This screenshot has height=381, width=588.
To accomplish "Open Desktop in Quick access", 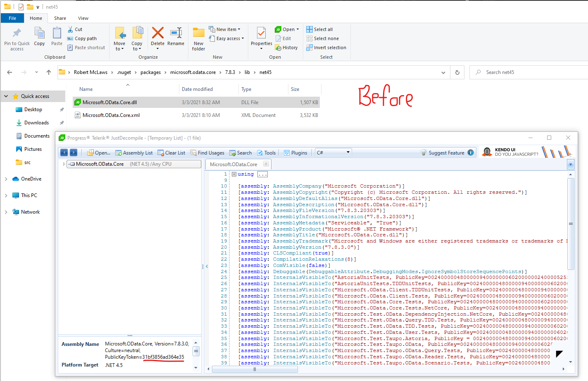I will pyautogui.click(x=33, y=110).
